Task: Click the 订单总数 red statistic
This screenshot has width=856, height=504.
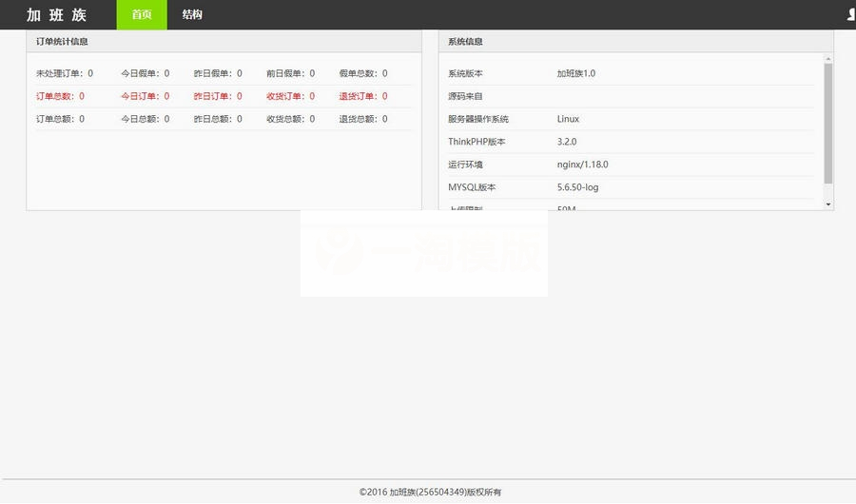Action: (x=60, y=96)
